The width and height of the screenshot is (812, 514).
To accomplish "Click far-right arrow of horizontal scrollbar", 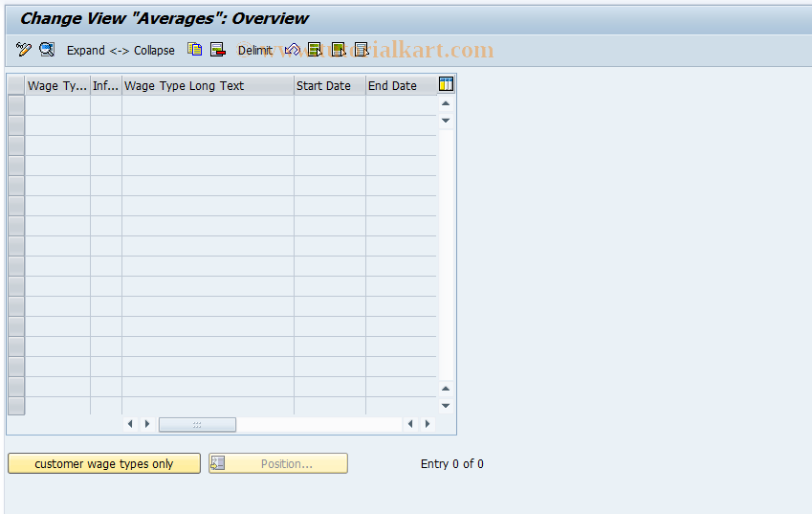I will pyautogui.click(x=428, y=424).
